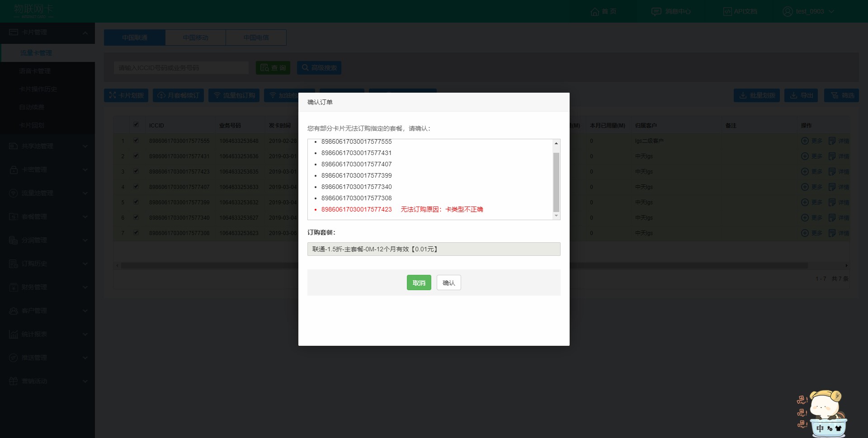Click the 客户管理 people icon
The width and height of the screenshot is (868, 438).
point(14,311)
